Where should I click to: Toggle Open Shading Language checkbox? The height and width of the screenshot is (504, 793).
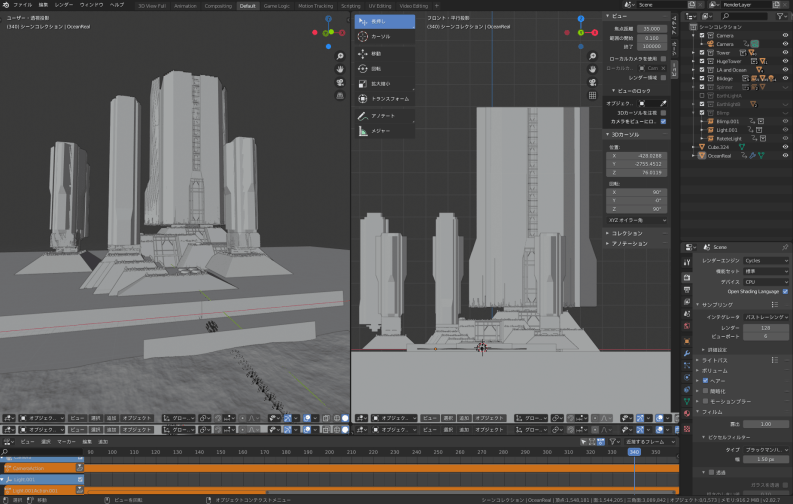click(x=785, y=291)
